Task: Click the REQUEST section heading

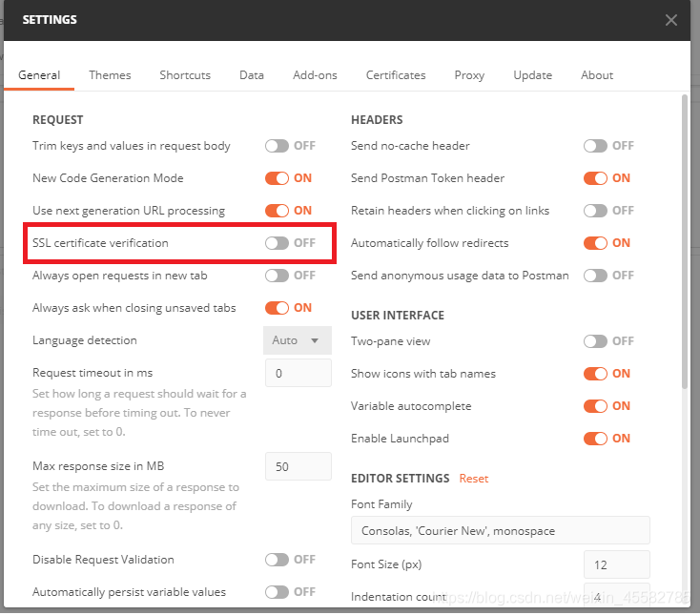Action: 57,119
